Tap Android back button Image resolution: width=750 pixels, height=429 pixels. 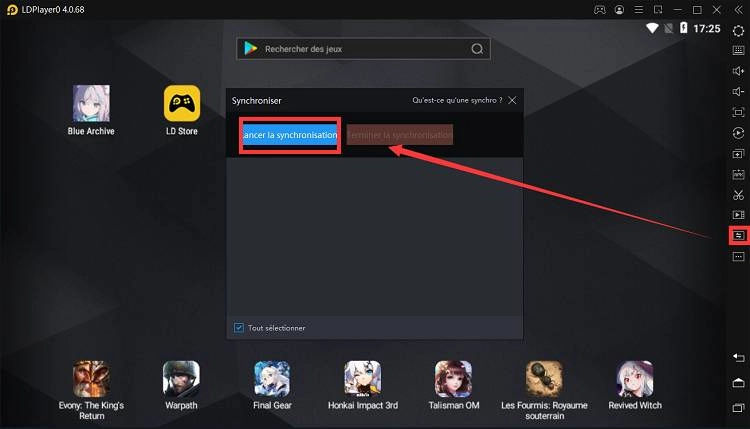coord(739,358)
